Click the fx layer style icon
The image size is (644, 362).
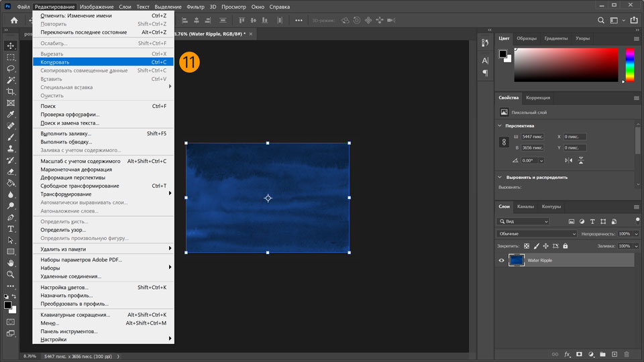pos(567,354)
